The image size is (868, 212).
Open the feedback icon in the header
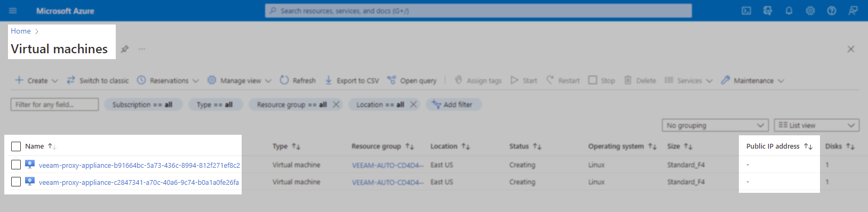853,11
